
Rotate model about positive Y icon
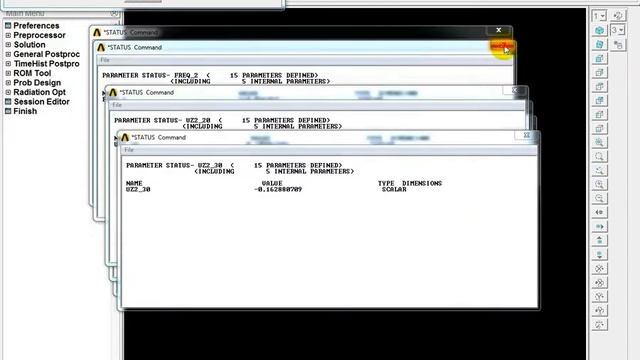pos(599,311)
